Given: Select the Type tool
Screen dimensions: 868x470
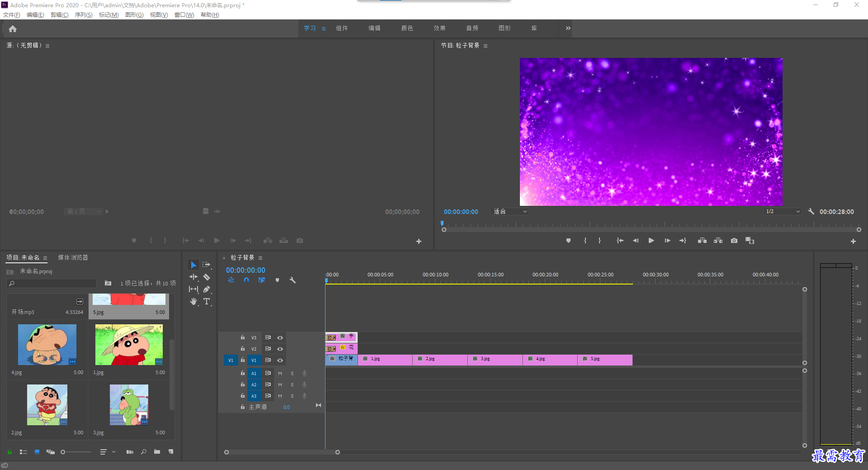Looking at the screenshot, I should (207, 301).
